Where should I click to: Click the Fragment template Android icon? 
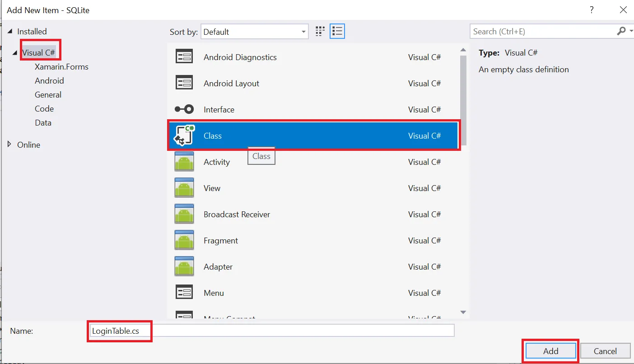click(184, 240)
